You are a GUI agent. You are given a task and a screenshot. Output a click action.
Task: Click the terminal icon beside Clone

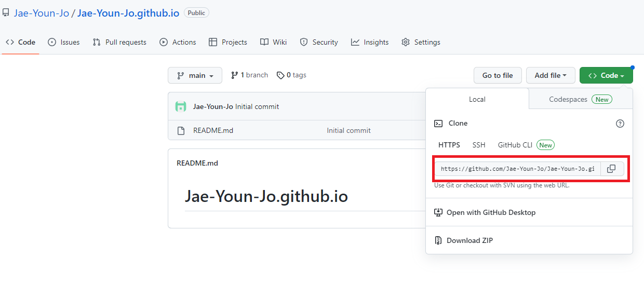pos(438,124)
